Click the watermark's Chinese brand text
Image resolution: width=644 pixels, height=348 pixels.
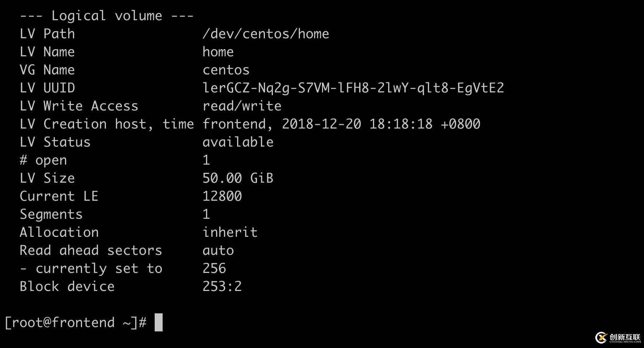(624, 336)
